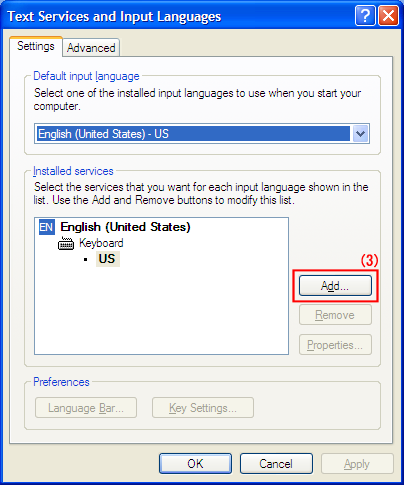404x485 pixels.
Task: Close the Text Services dialog
Action: tap(388, 15)
